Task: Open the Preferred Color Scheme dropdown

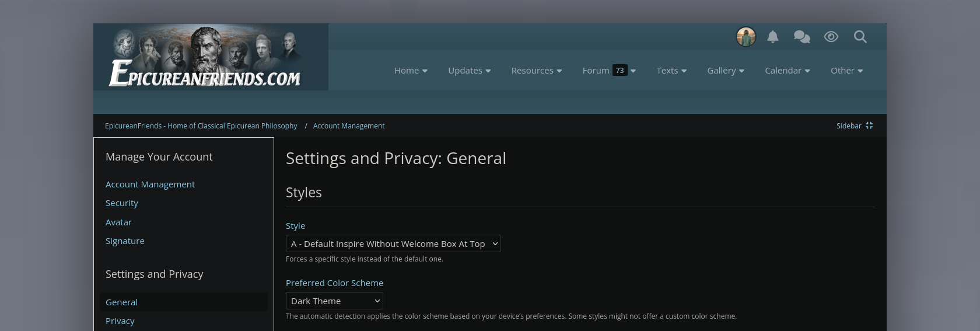Action: coord(334,301)
